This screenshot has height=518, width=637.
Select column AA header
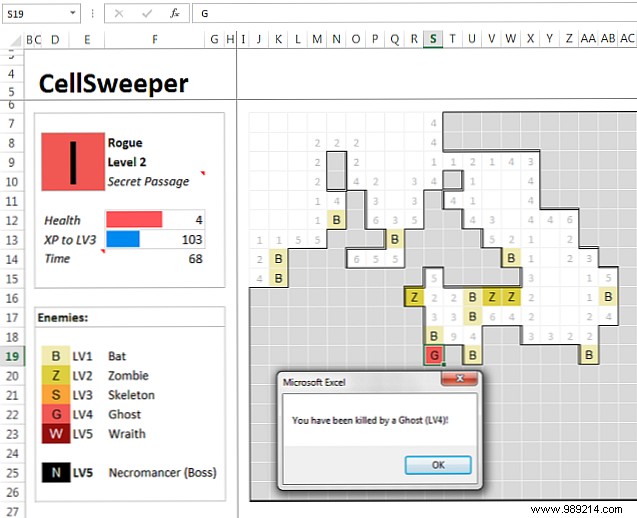(x=588, y=39)
